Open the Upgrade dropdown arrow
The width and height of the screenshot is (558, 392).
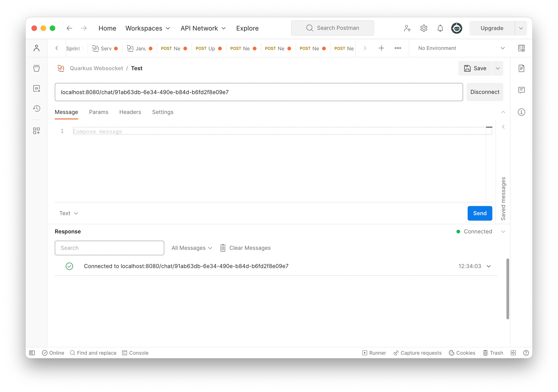coord(521,28)
